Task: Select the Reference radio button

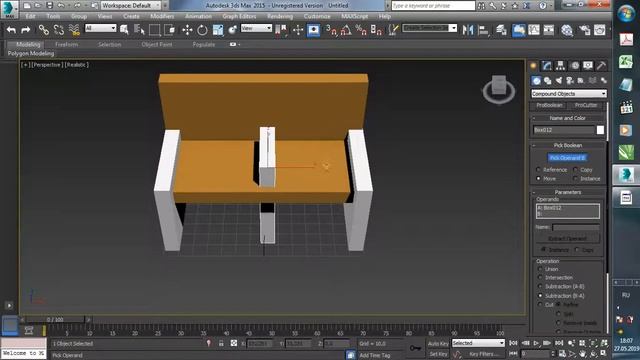Action: pyautogui.click(x=538, y=169)
